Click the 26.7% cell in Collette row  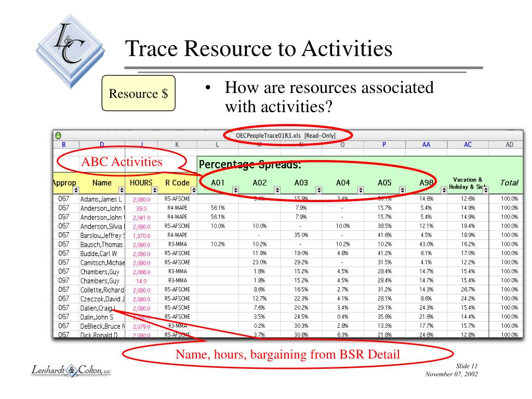468,290
